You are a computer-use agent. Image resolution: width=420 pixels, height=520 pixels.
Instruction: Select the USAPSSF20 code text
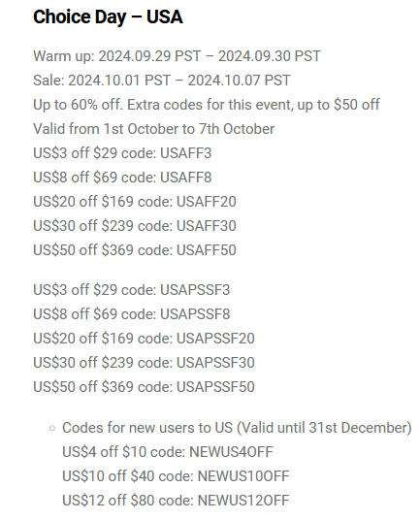coord(215,339)
